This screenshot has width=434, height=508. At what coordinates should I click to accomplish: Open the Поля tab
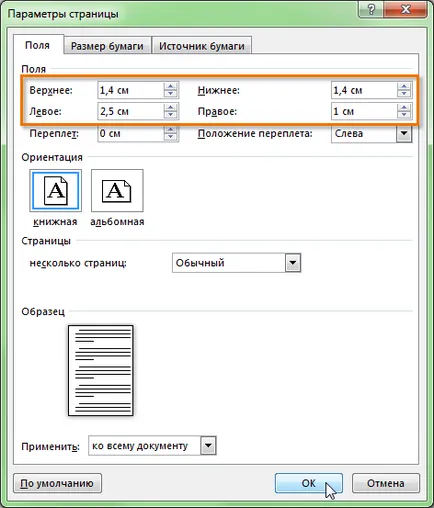38,45
